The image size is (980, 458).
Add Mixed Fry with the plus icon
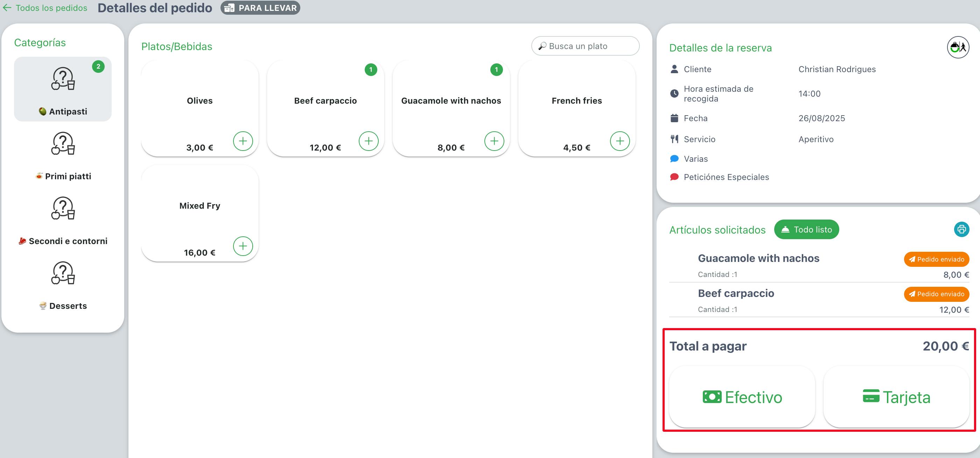tap(243, 246)
